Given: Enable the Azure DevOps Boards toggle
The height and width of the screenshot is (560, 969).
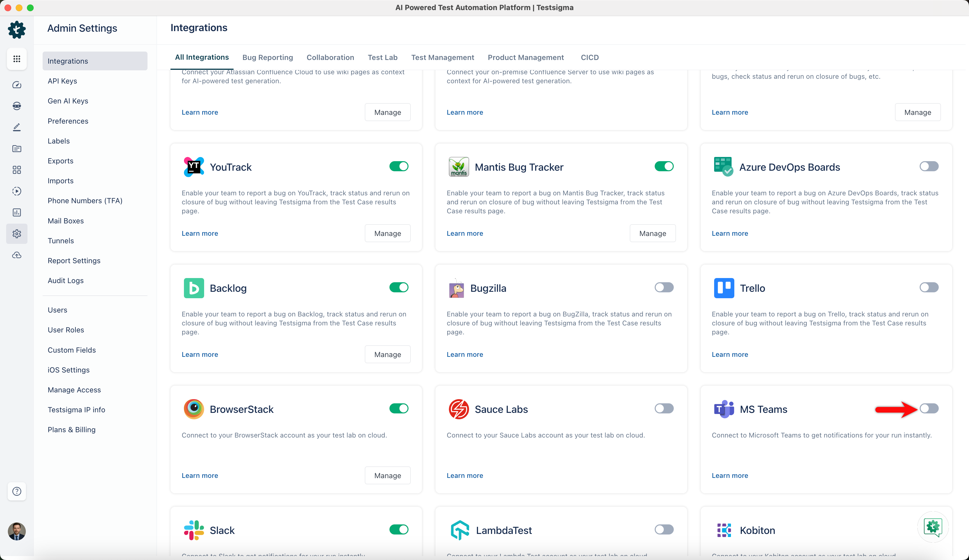Looking at the screenshot, I should click(929, 166).
